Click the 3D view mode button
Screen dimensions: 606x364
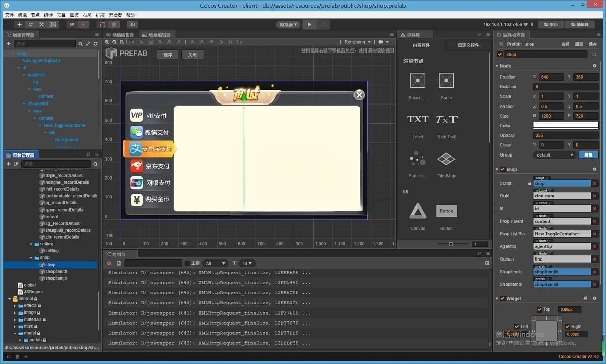132,24
